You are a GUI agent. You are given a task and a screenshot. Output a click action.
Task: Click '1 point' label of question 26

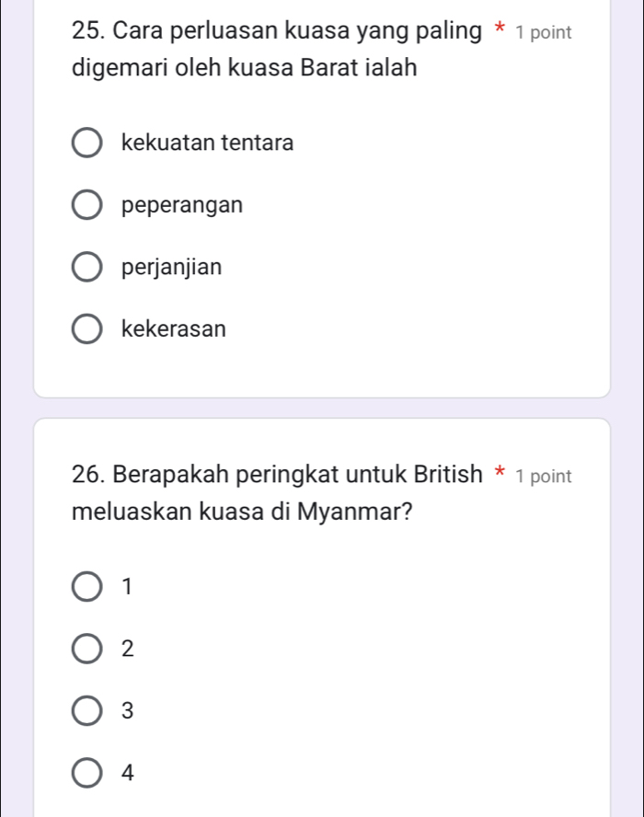[x=544, y=477]
